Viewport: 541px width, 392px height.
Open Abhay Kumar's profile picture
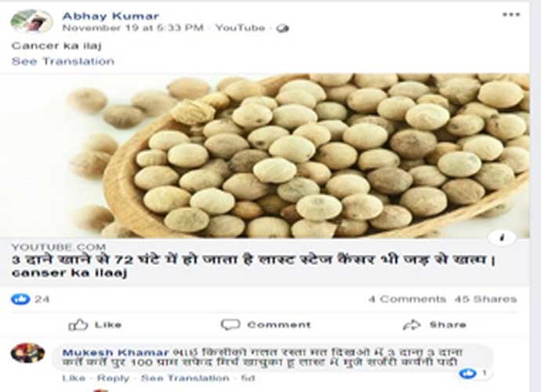(x=31, y=20)
